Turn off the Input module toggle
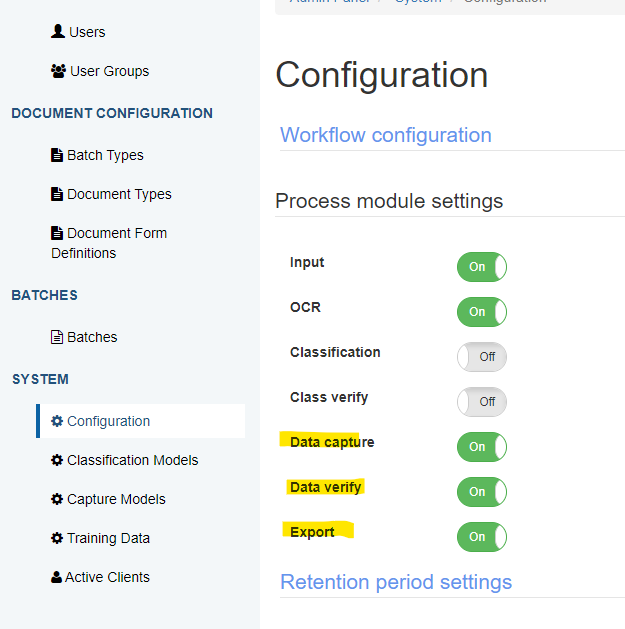Image resolution: width=625 pixels, height=629 pixels. [x=482, y=267]
